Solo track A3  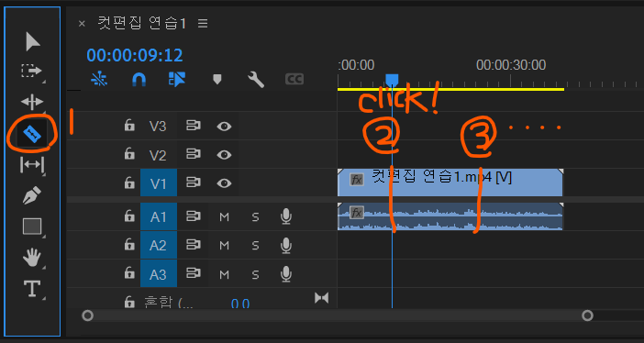coord(255,274)
